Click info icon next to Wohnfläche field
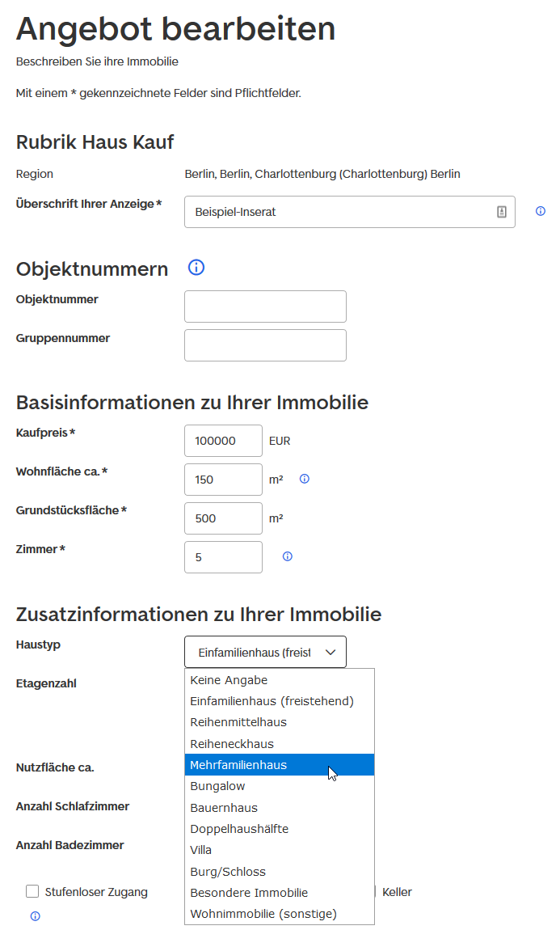 [305, 479]
